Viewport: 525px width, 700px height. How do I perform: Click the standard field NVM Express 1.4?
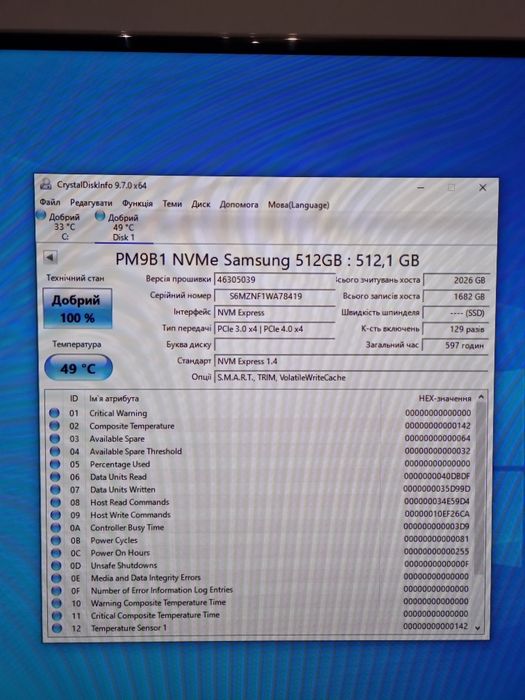tap(351, 361)
